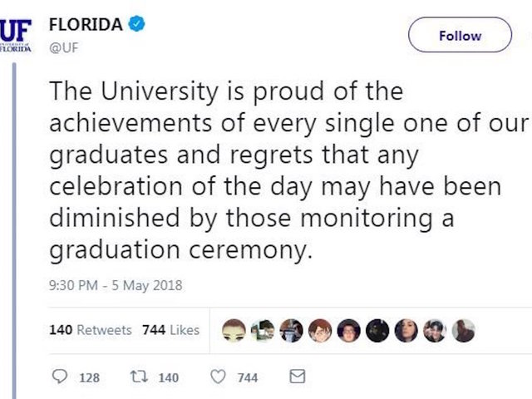The width and height of the screenshot is (532, 399).
Task: Click the last liker avatar in row
Action: [x=464, y=329]
